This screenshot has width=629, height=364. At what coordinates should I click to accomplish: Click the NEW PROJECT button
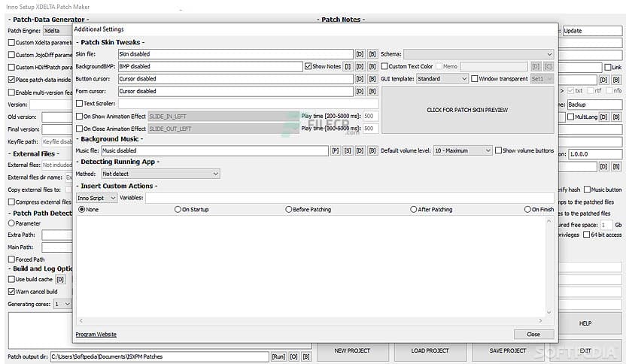pos(352,350)
